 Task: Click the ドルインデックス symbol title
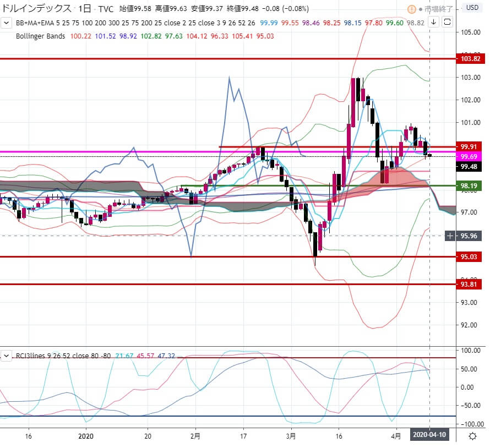click(36, 8)
